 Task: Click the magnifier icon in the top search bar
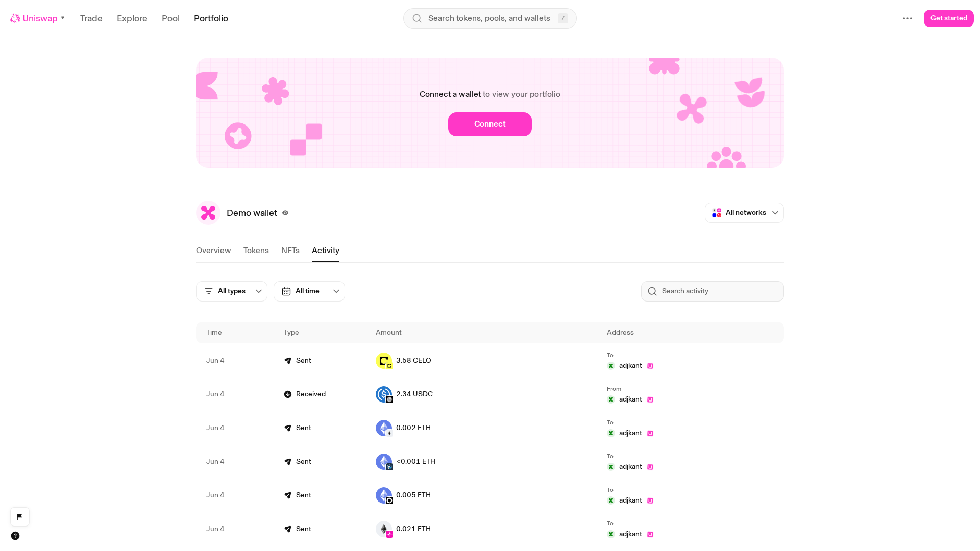(417, 18)
